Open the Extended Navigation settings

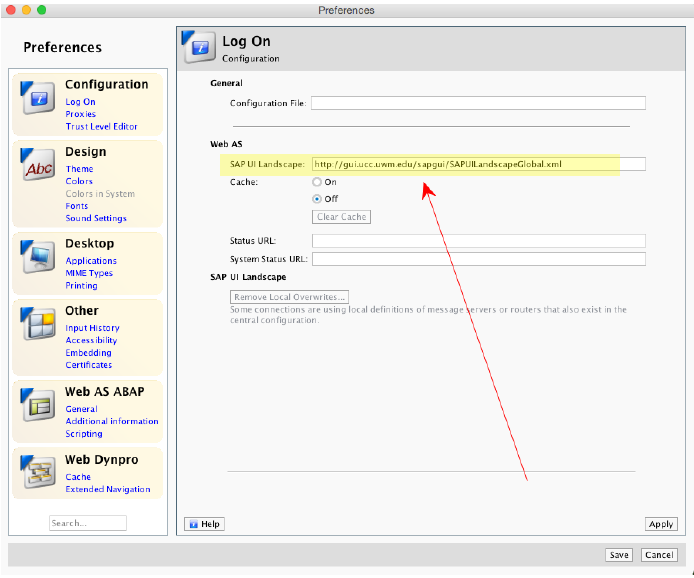(108, 489)
